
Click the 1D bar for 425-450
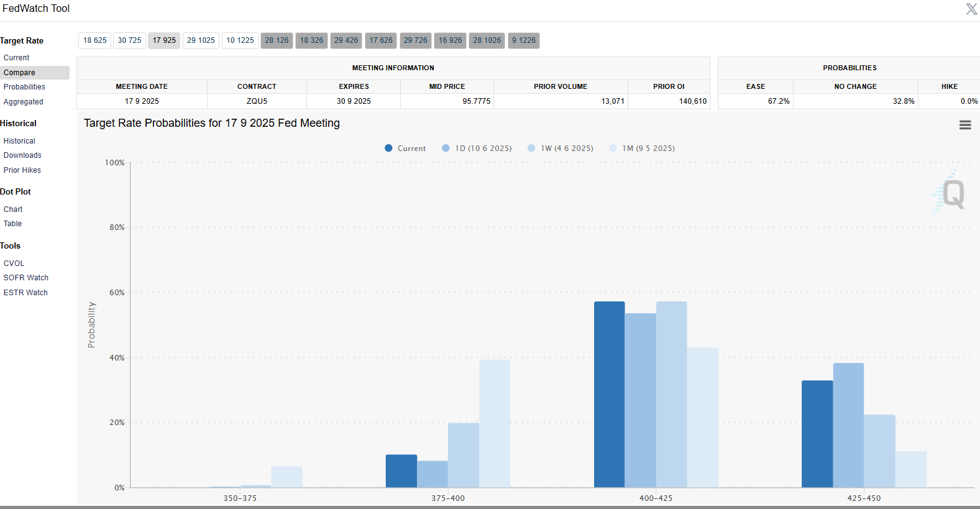tap(848, 425)
